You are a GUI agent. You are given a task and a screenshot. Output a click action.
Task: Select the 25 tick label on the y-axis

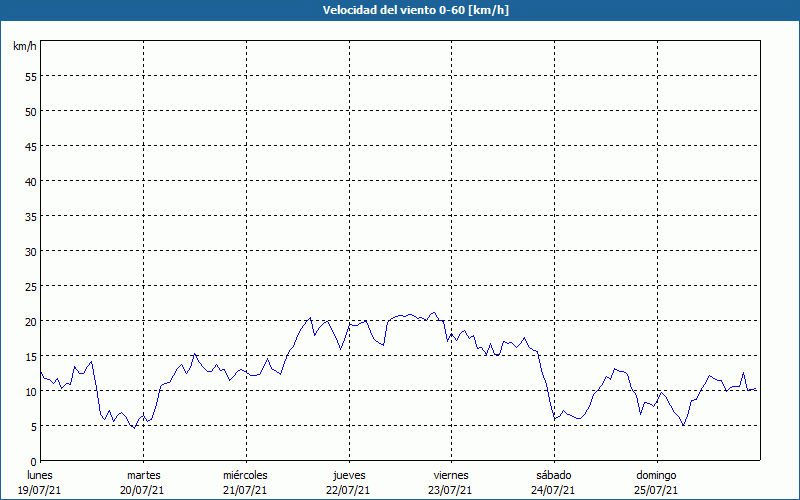point(30,286)
